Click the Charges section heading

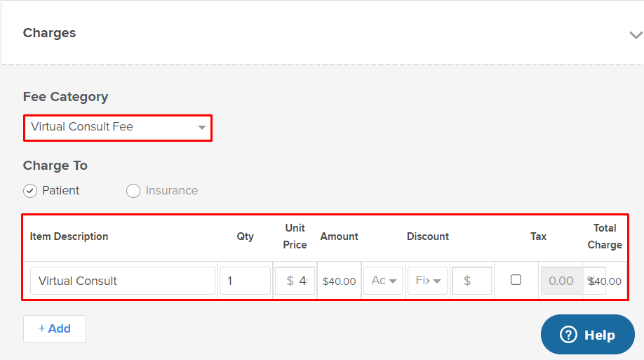click(49, 33)
